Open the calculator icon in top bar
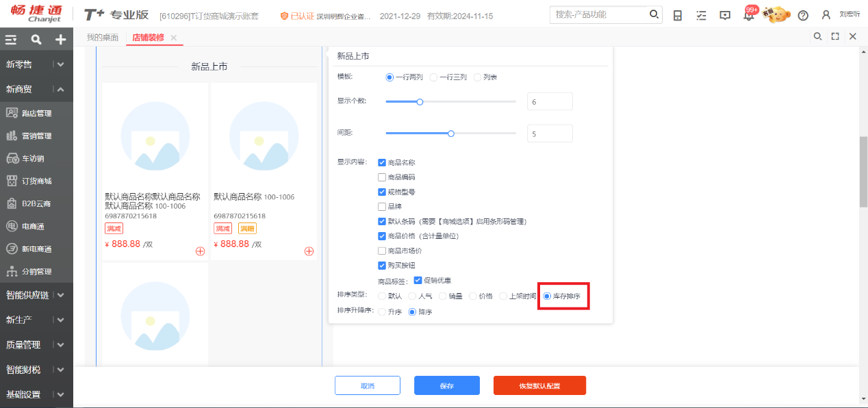 (678, 15)
